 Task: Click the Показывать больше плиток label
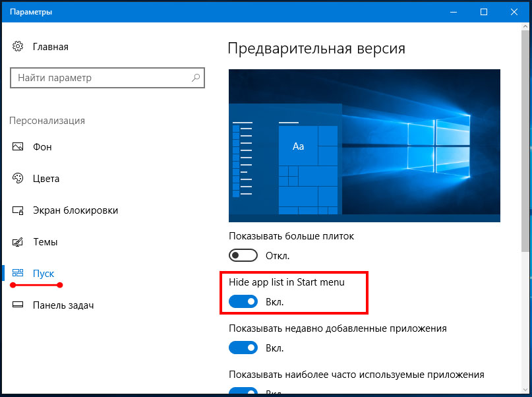pyautogui.click(x=291, y=236)
